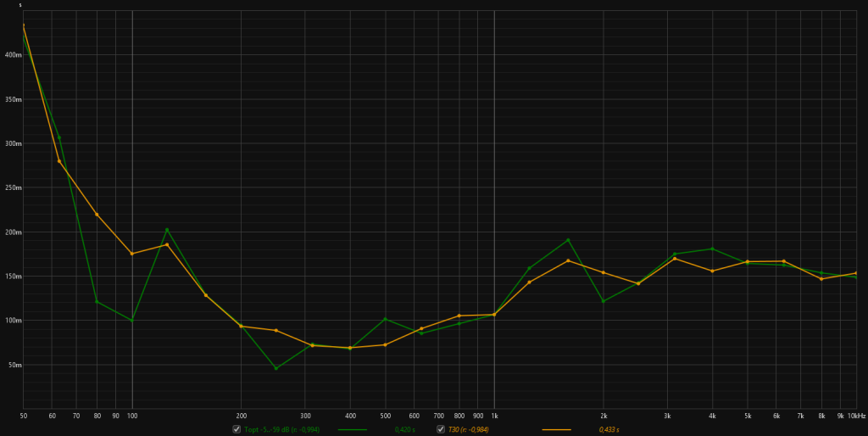This screenshot has width=868, height=436.
Task: Click the 400m label on vertical axis
Action: 12,55
